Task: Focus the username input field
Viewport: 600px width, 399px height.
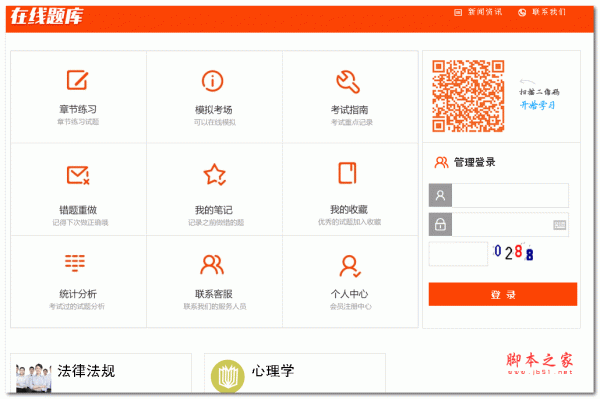Action: coord(510,195)
